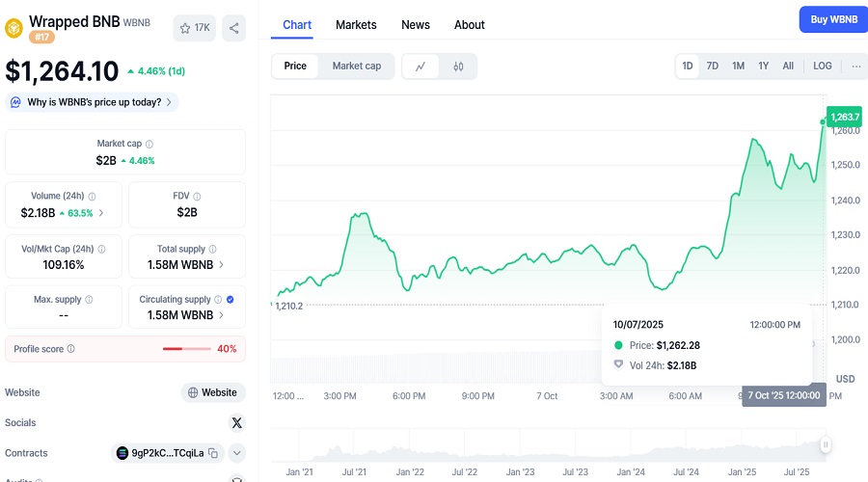Image resolution: width=868 pixels, height=482 pixels.
Task: Toggle chart to Market cap view
Action: (356, 67)
